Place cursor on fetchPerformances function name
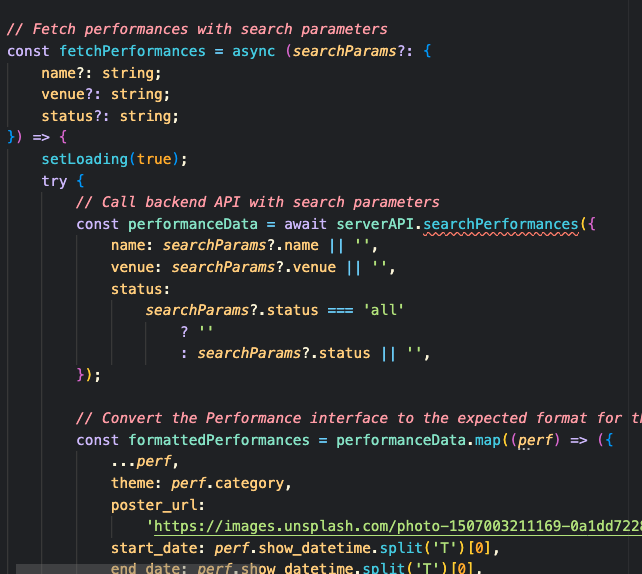Viewport: 642px width, 574px height. click(x=120, y=51)
